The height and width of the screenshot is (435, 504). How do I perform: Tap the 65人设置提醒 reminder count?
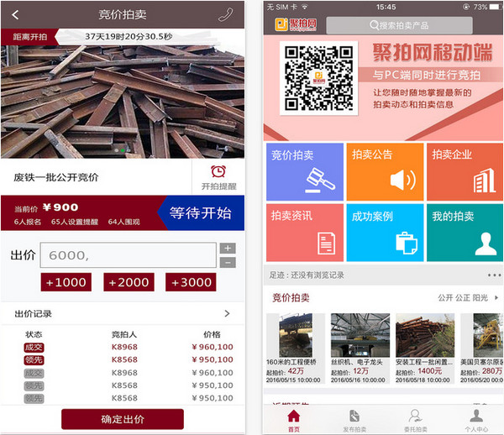[75, 222]
